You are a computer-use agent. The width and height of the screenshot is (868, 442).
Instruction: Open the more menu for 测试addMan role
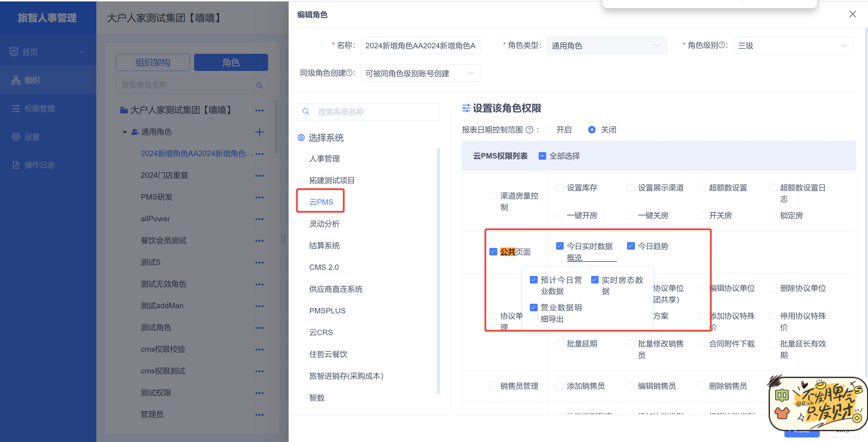[259, 306]
